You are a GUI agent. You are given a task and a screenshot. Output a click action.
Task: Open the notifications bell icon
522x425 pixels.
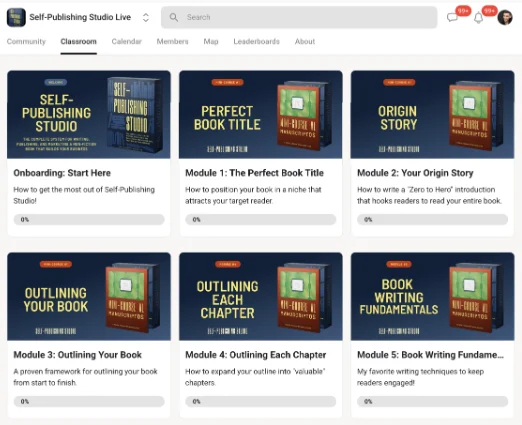click(x=479, y=17)
